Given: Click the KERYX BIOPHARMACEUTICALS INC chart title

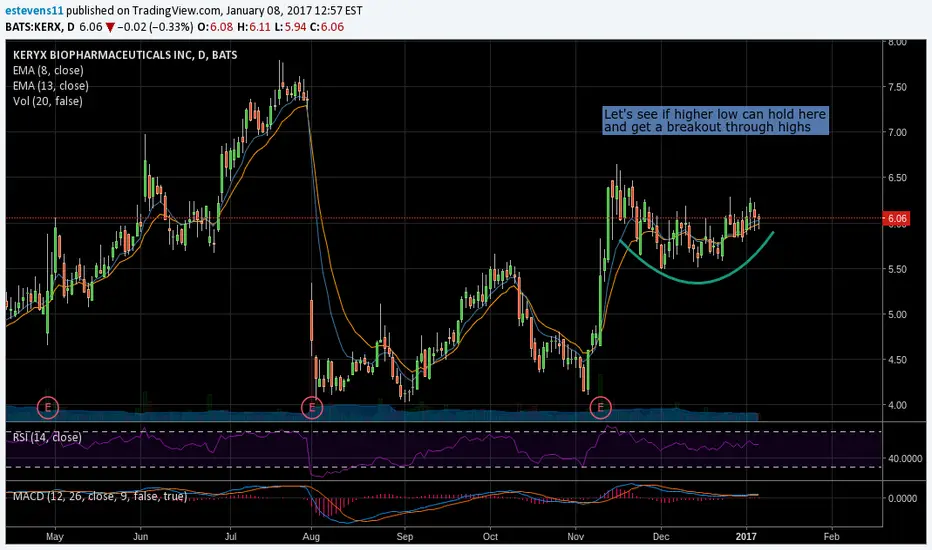Looking at the screenshot, I should 125,55.
